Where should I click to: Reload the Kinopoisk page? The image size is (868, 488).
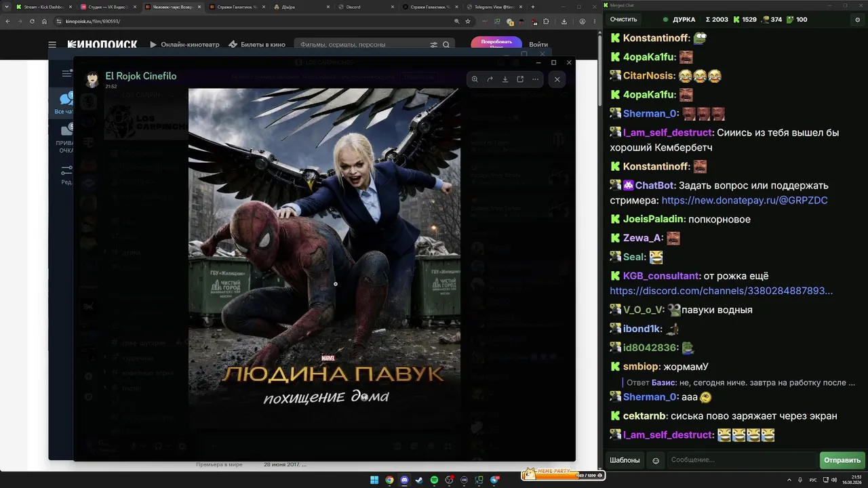(32, 21)
